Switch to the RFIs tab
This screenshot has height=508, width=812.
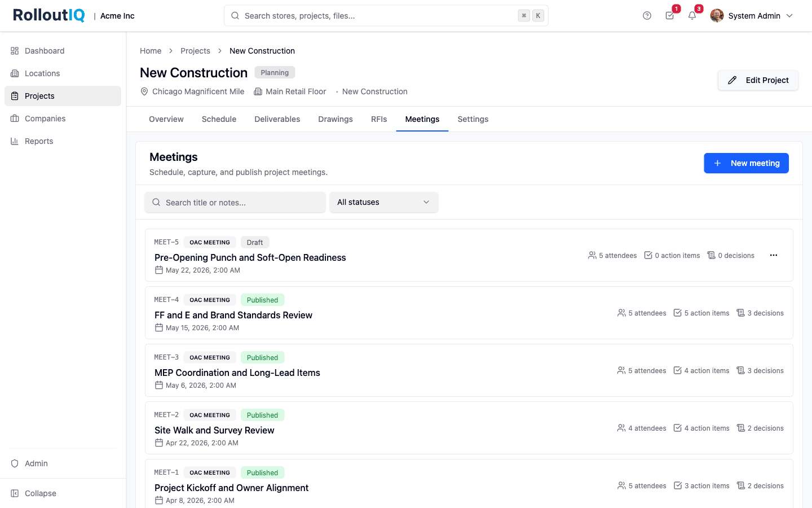(379, 119)
